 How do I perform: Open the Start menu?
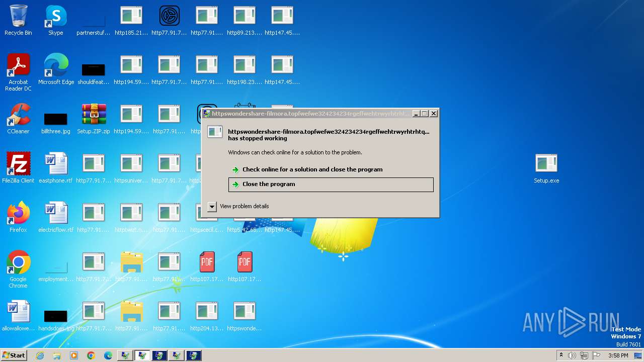point(14,355)
